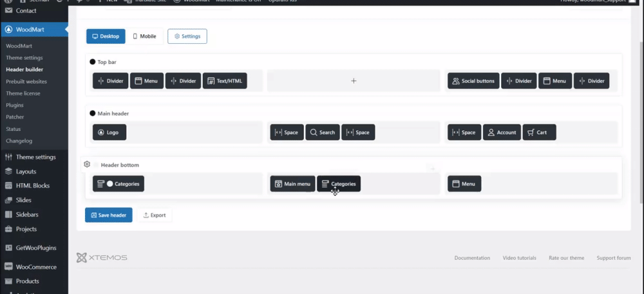Viewport: 644px width, 294px height.
Task: Open Changelog in sidebar
Action: pos(19,141)
